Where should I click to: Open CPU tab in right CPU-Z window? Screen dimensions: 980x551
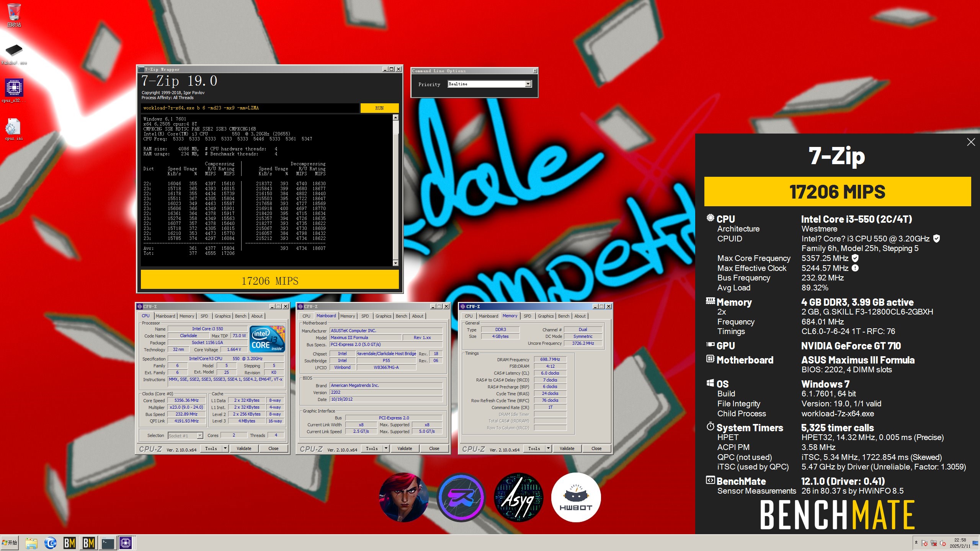(x=469, y=316)
